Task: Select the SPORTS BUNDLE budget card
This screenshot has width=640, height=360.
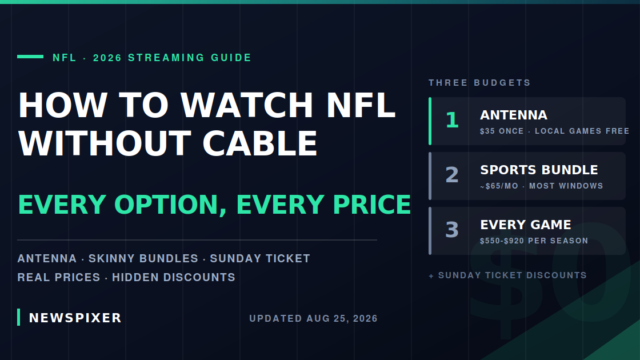Action: [x=527, y=176]
